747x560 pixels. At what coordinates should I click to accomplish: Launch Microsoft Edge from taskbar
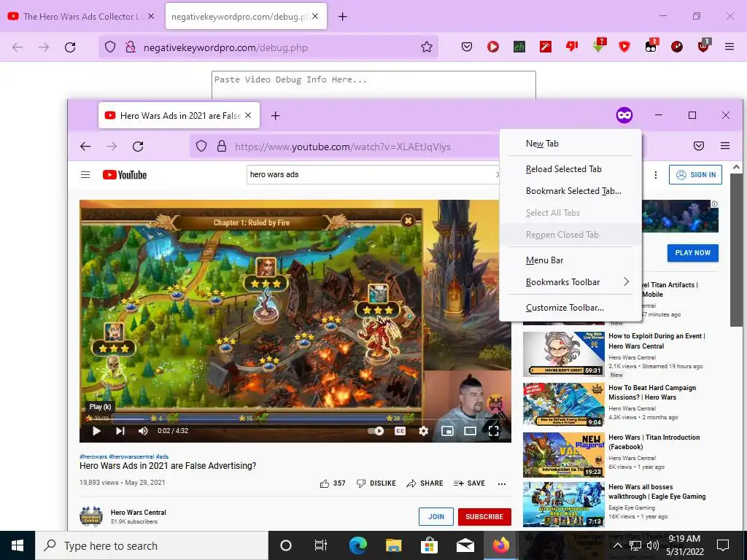coord(358,545)
